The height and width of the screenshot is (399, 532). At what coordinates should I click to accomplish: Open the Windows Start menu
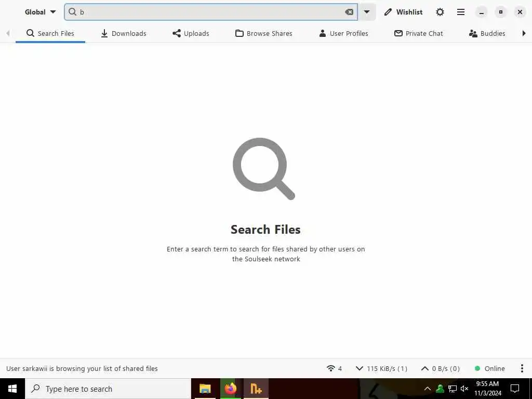pyautogui.click(x=12, y=389)
